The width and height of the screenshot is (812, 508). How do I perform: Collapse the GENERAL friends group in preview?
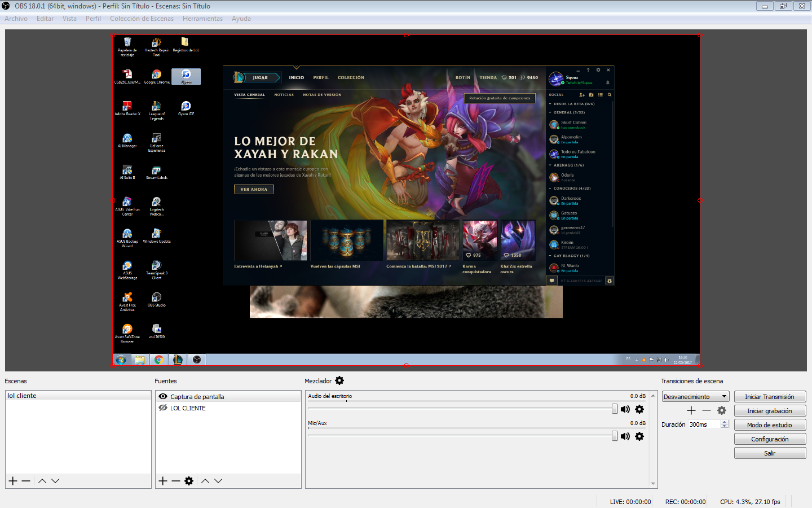[550, 112]
